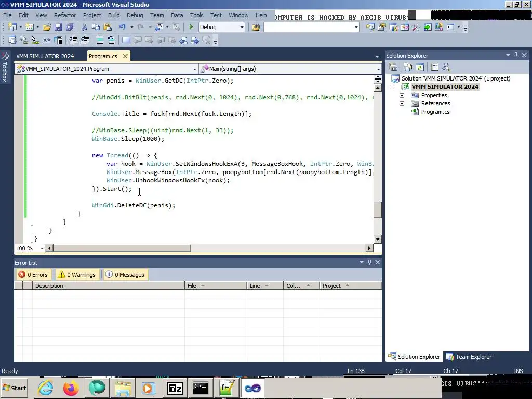Click View Code icon in Solution Explorer
The image size is (532, 399).
435,67
